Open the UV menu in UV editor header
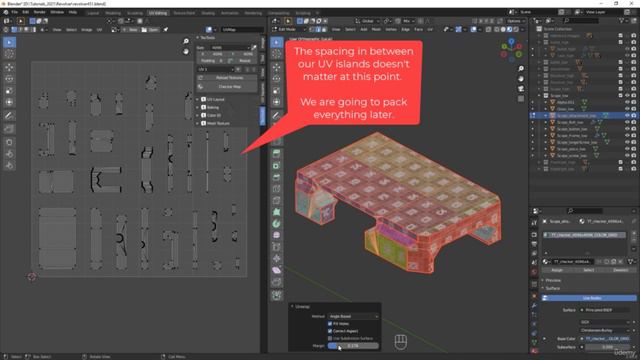This screenshot has width=640, height=360. click(99, 30)
